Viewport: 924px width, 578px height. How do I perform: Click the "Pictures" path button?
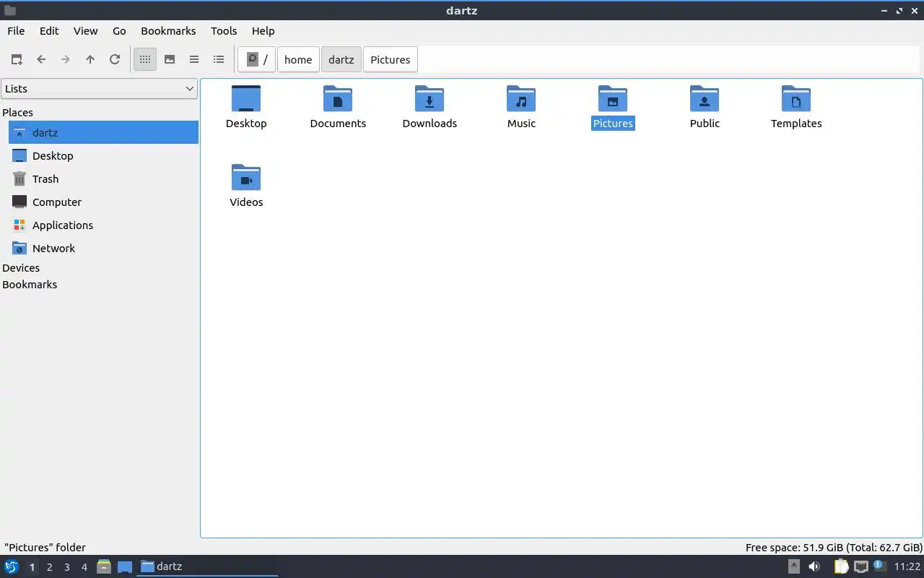[391, 60]
